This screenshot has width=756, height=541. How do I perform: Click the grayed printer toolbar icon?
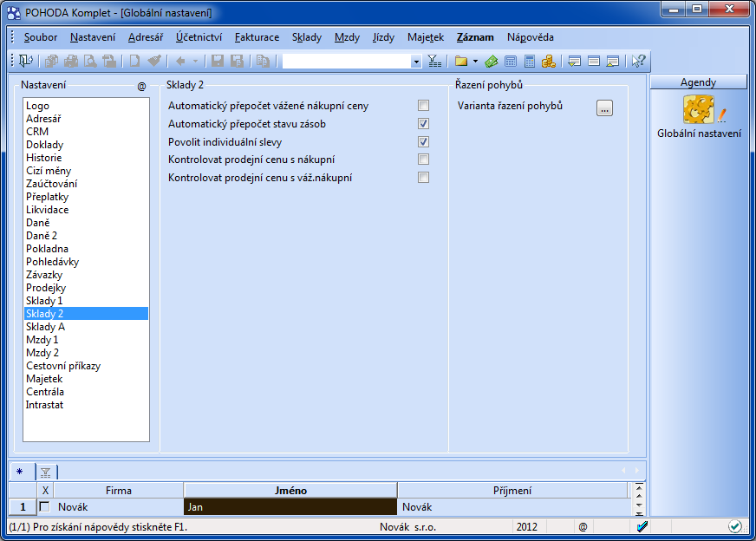[71, 61]
